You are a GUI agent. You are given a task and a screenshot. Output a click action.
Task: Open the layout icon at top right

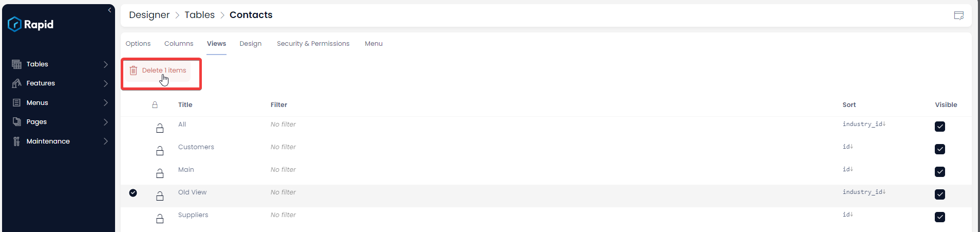(958, 15)
